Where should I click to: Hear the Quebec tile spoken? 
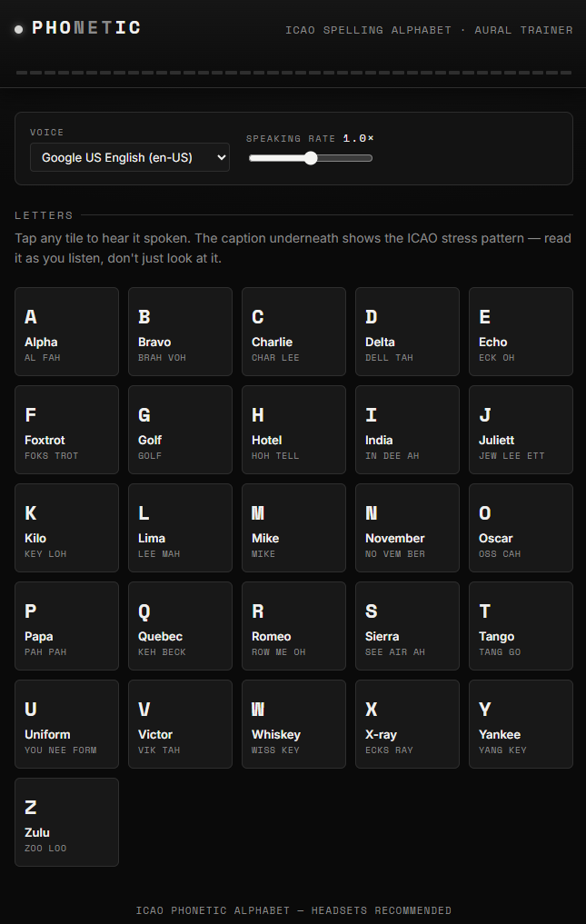pyautogui.click(x=181, y=626)
